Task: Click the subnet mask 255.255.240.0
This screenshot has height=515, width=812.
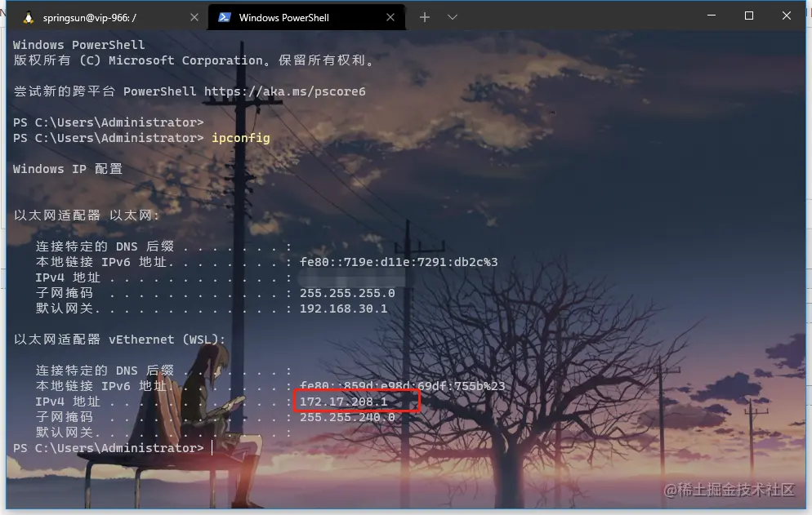Action: click(347, 417)
